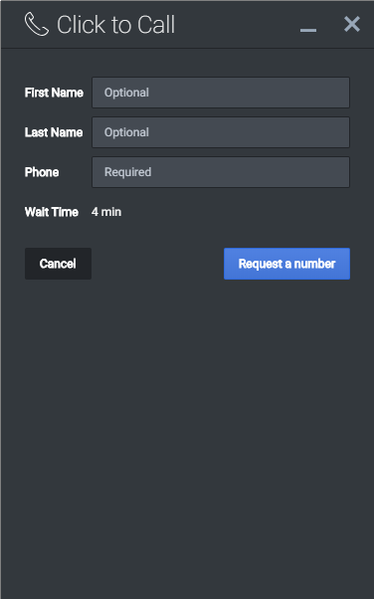374x599 pixels.
Task: Focus the required Phone input field
Action: tap(221, 172)
